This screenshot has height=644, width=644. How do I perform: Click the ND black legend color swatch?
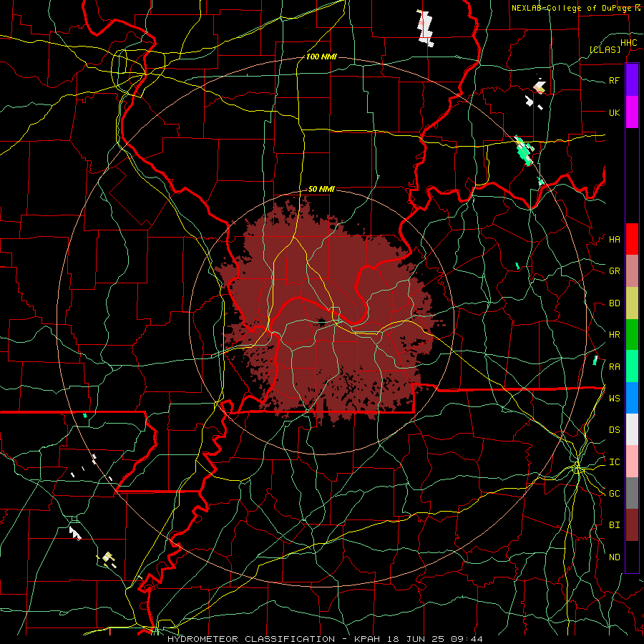pyautogui.click(x=632, y=557)
